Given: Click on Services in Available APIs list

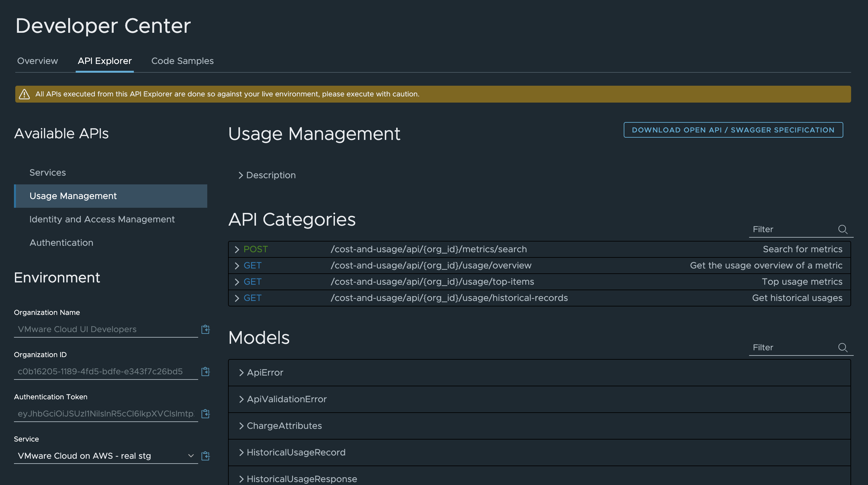Looking at the screenshot, I should [x=48, y=172].
